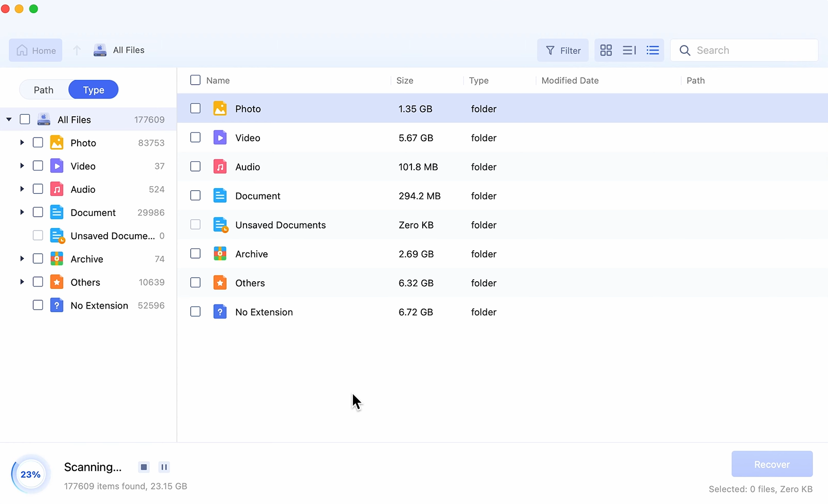Switch to preview list view
This screenshot has height=504, width=828.
[629, 50]
